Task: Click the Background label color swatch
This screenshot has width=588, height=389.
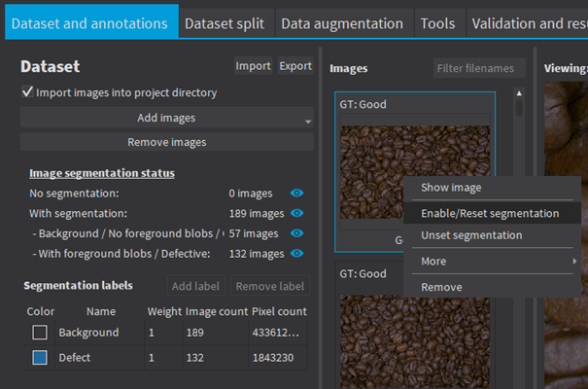Action: click(x=40, y=333)
